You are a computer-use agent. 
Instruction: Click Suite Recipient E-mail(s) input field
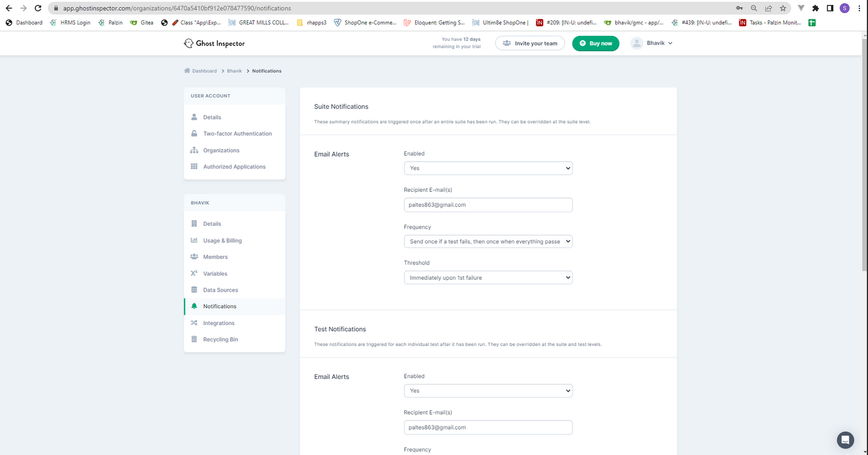(x=488, y=205)
